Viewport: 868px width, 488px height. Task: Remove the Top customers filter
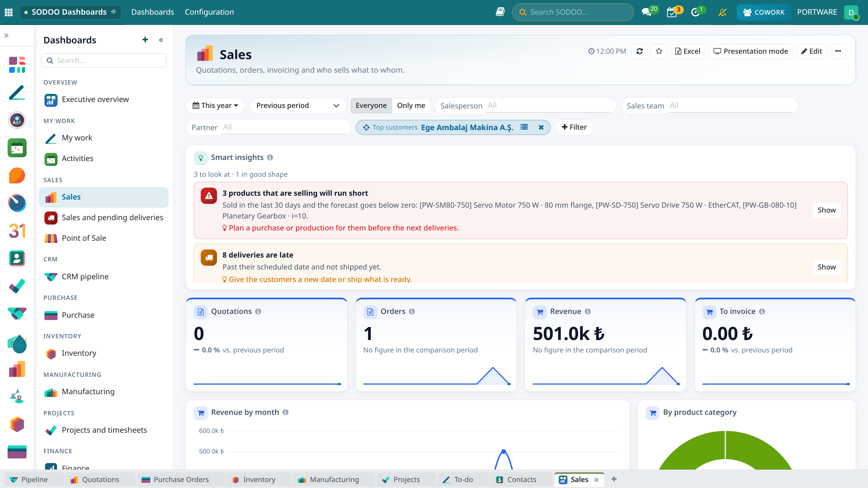click(541, 127)
